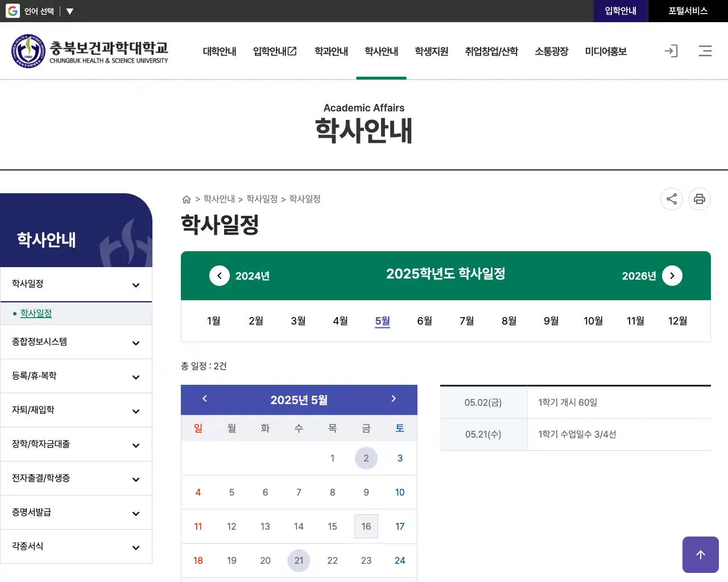This screenshot has height=582, width=728.
Task: Open 대학안내 main menu
Action: (x=220, y=51)
